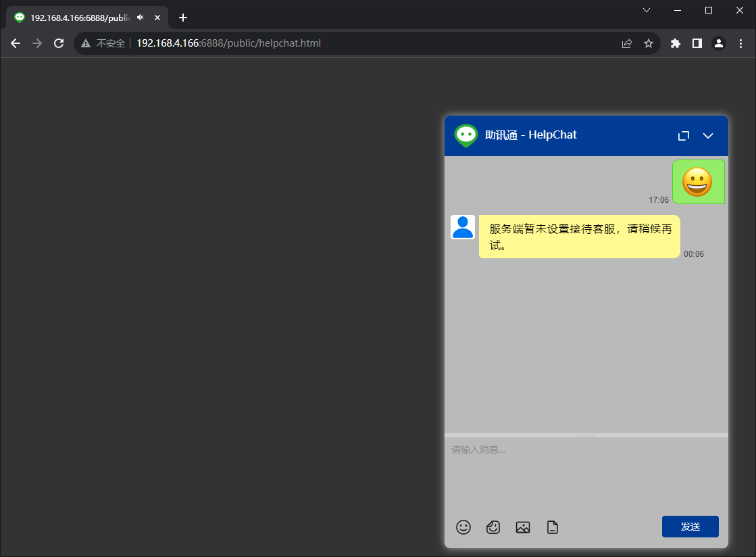Click the 00:06 timestamp

[x=694, y=254]
